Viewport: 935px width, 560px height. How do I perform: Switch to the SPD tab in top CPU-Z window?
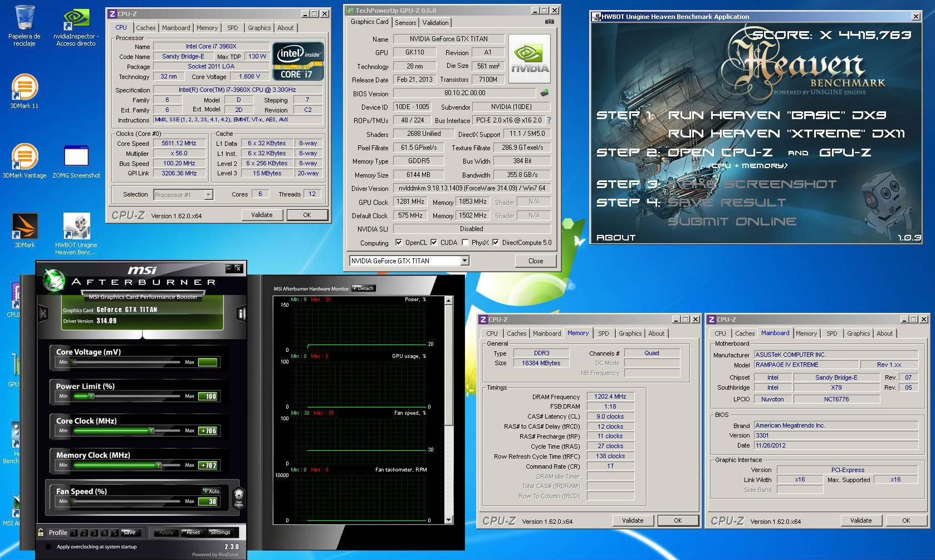tap(233, 28)
